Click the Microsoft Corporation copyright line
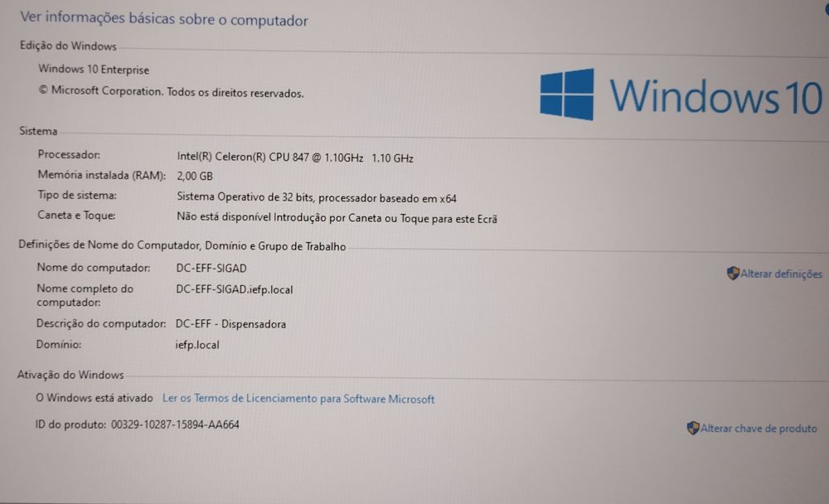The width and height of the screenshot is (829, 504). coord(172,92)
